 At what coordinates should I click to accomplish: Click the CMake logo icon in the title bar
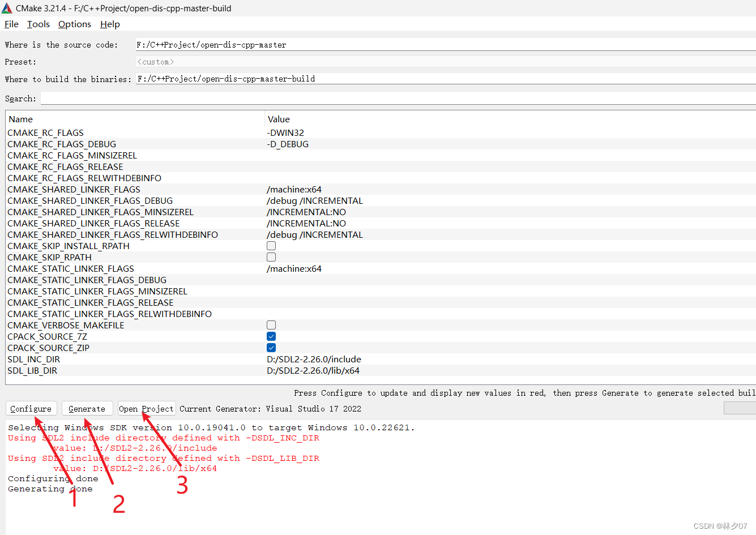coord(7,8)
